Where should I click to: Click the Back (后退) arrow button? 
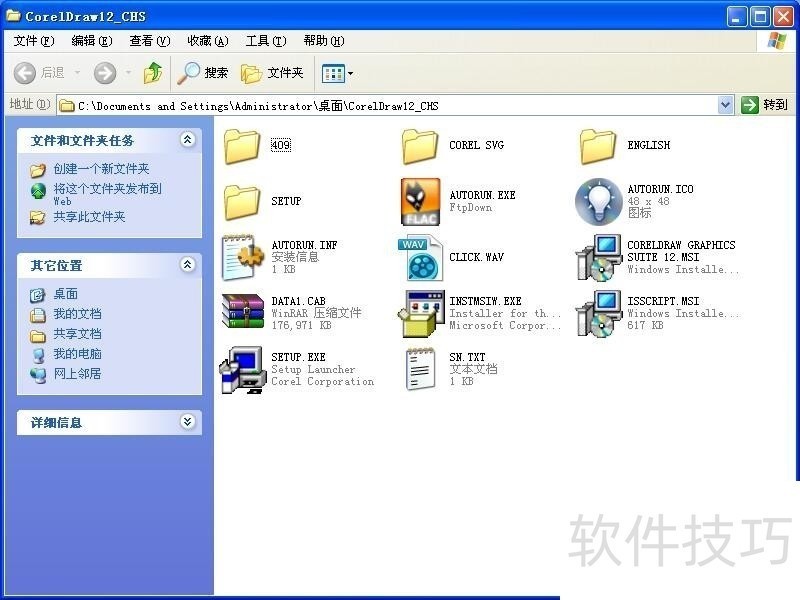tap(39, 73)
